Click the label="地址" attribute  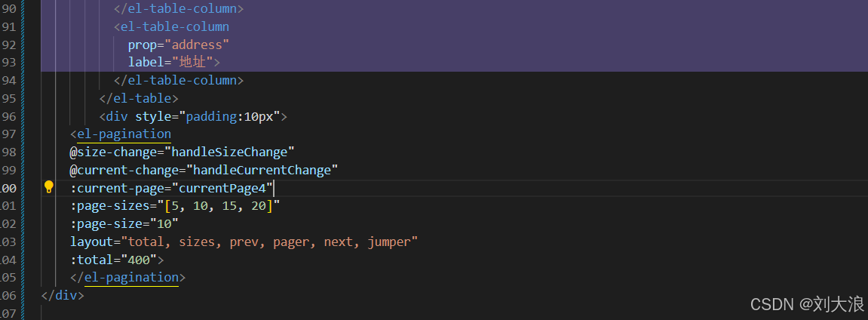pyautogui.click(x=170, y=63)
